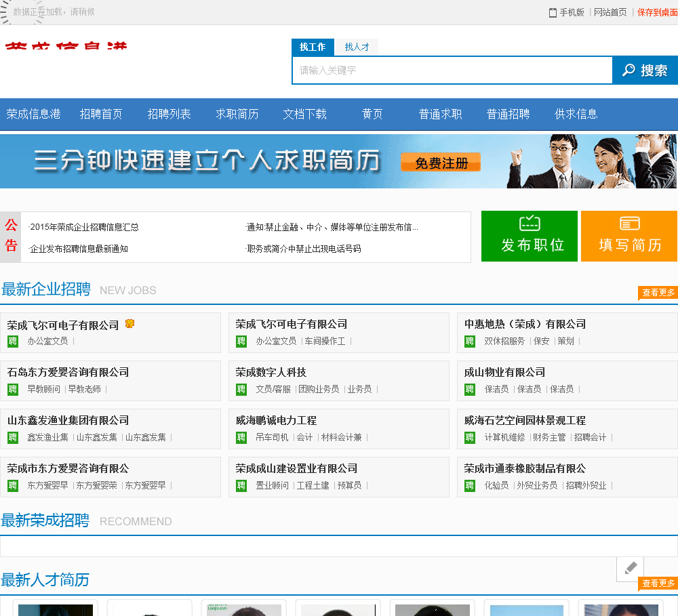Open announcement 企业发布招聘信息最新通知

coord(78,249)
